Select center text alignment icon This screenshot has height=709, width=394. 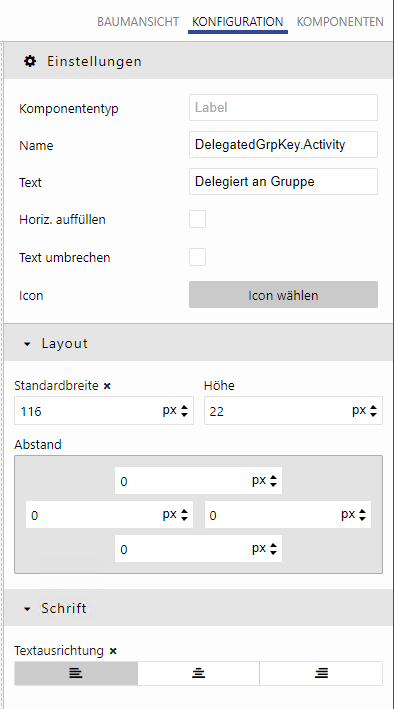pyautogui.click(x=199, y=674)
